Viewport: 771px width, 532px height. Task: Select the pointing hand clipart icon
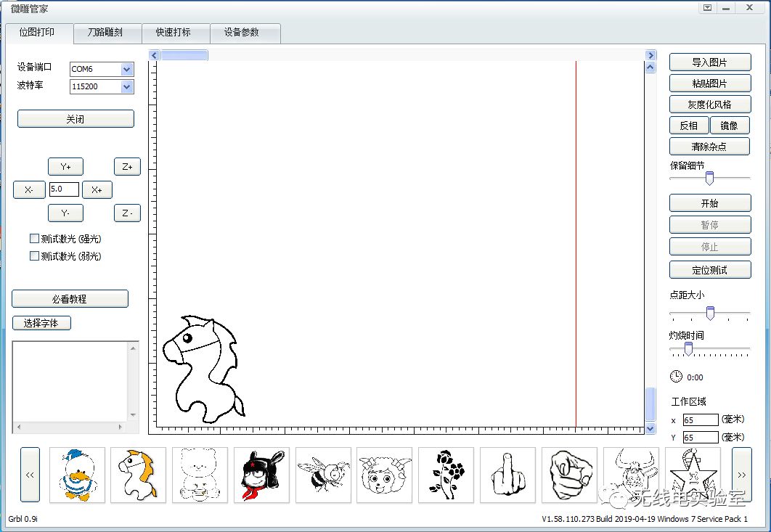pyautogui.click(x=569, y=475)
